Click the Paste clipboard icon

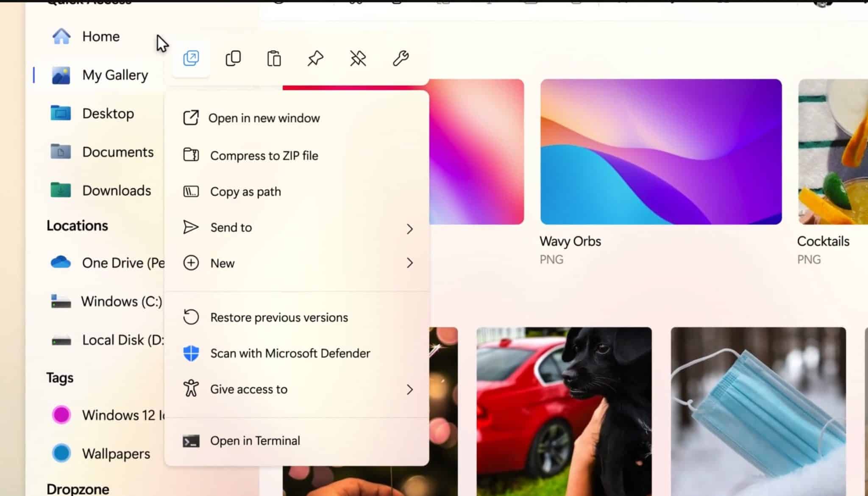pos(273,58)
